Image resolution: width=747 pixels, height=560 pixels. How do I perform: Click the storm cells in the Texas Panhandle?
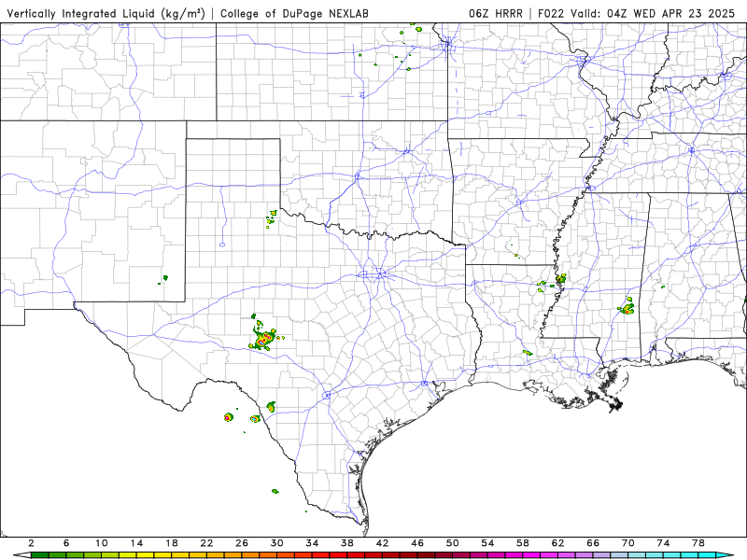click(272, 217)
